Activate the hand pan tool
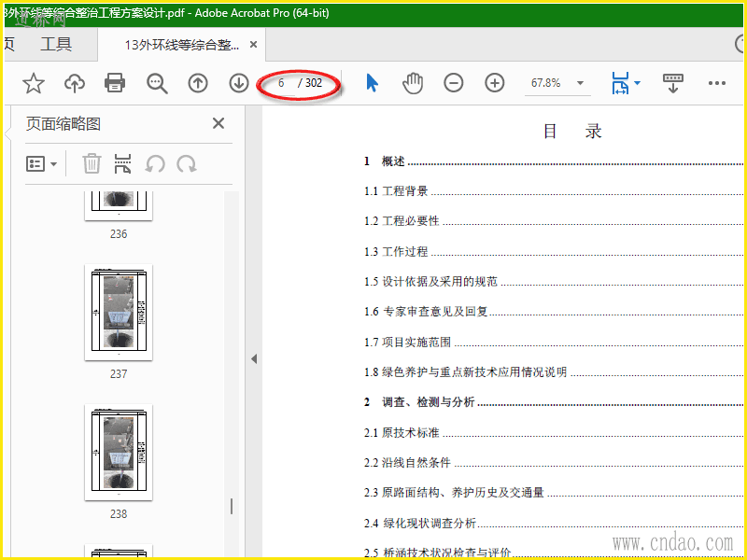 [413, 83]
